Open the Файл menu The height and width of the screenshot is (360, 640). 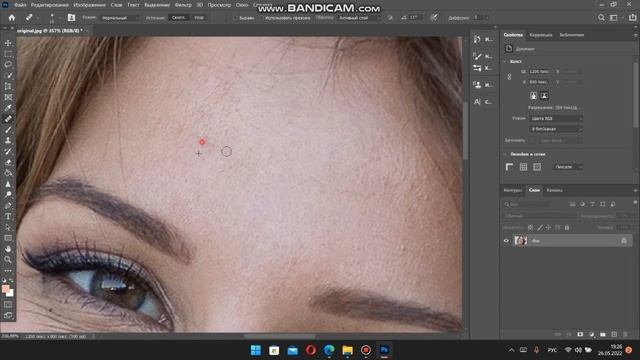20,5
